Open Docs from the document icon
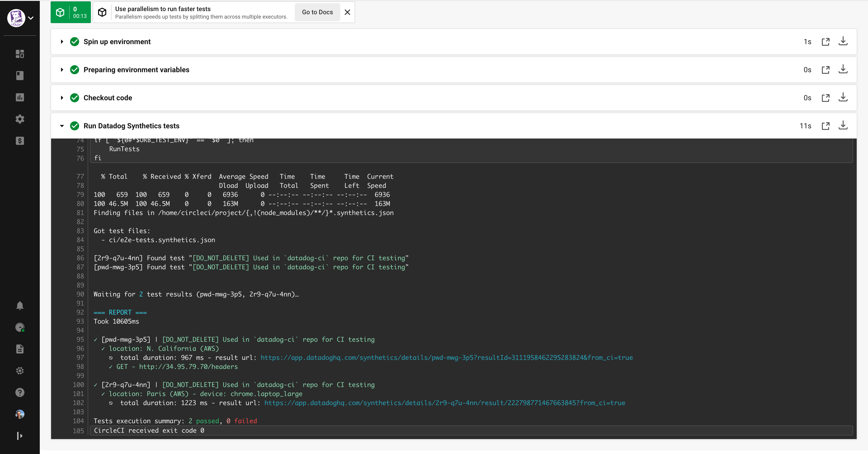 20,349
